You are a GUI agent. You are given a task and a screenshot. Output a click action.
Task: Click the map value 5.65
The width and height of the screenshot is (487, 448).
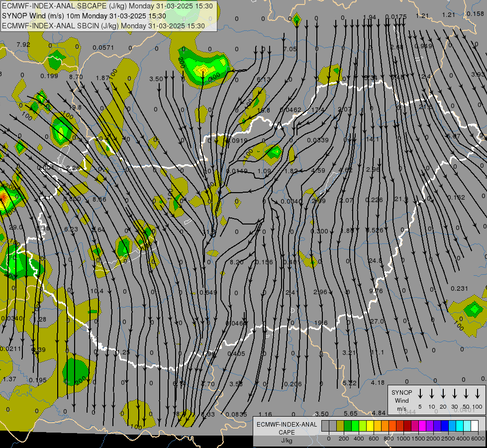(x=351, y=414)
